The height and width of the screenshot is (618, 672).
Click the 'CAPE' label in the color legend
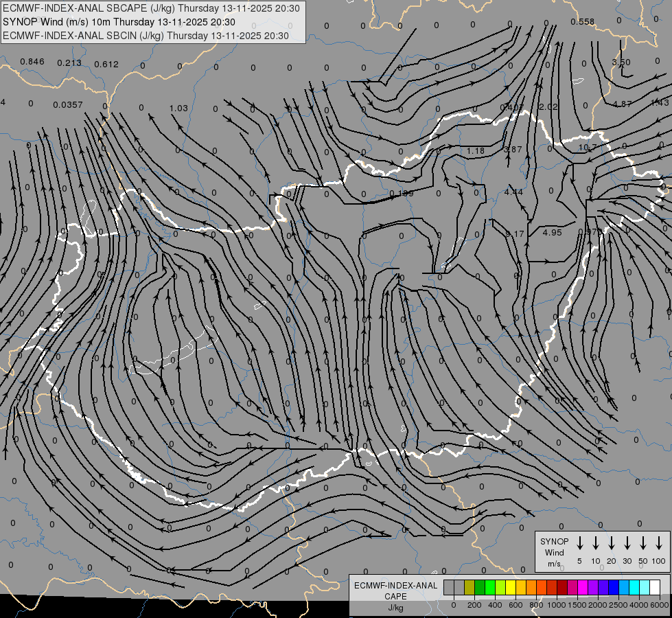pos(395,597)
